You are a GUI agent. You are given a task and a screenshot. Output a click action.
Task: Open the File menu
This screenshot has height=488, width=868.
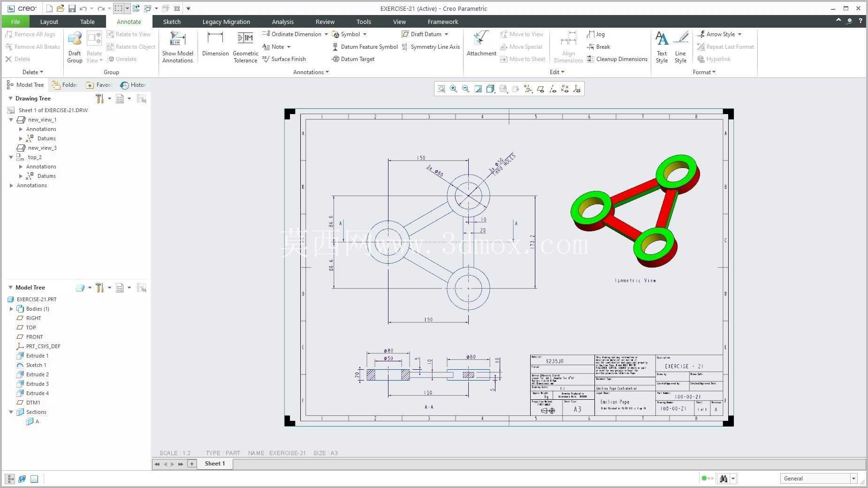tap(15, 22)
